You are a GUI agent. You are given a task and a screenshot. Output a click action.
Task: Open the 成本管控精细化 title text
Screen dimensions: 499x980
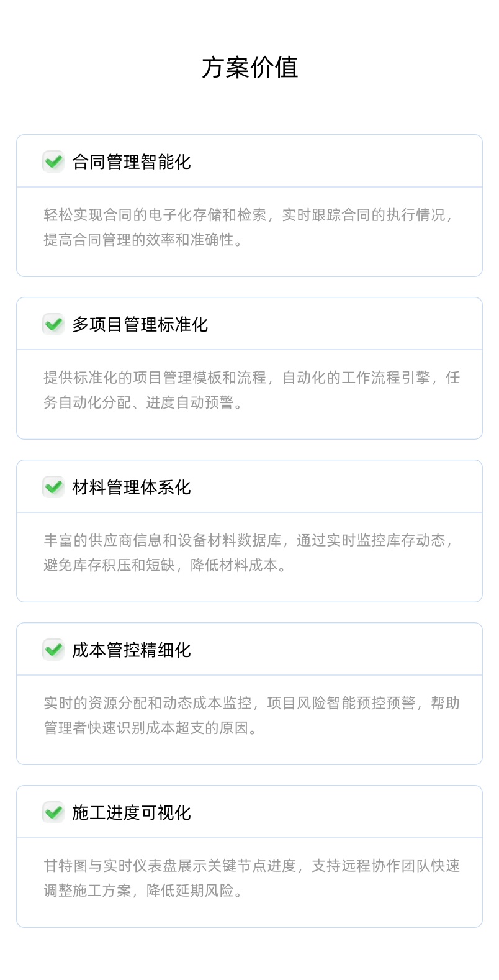coord(132,650)
